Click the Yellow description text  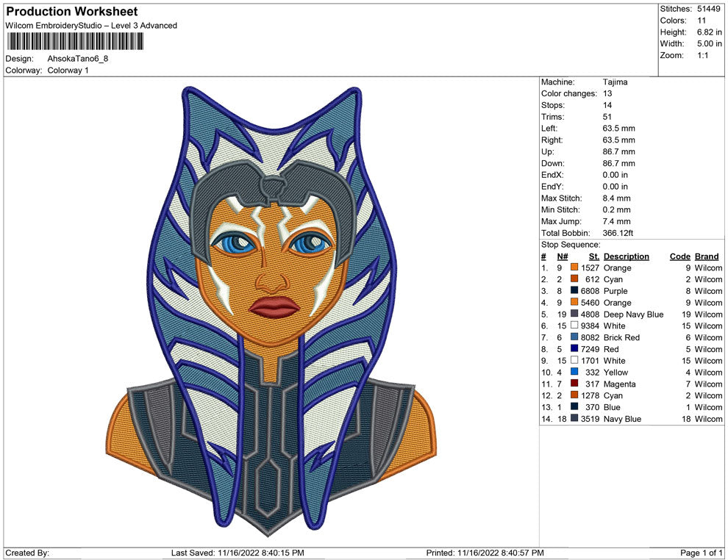[x=615, y=372]
